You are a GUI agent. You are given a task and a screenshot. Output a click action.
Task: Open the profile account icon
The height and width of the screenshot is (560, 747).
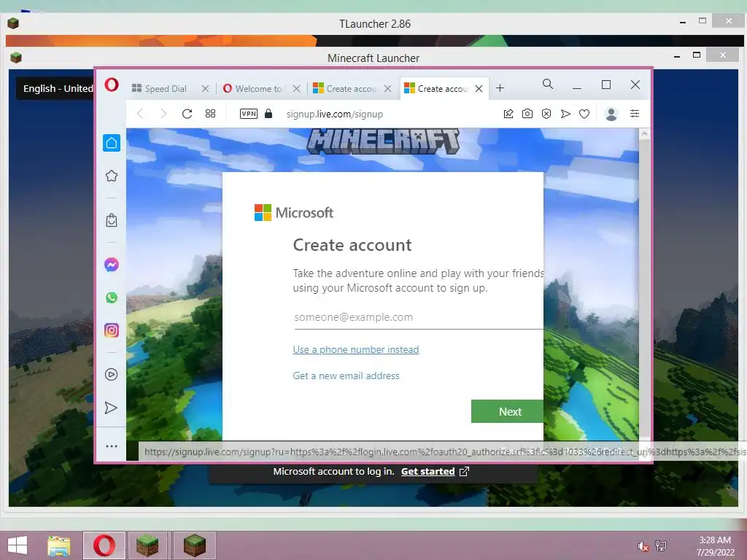611,114
